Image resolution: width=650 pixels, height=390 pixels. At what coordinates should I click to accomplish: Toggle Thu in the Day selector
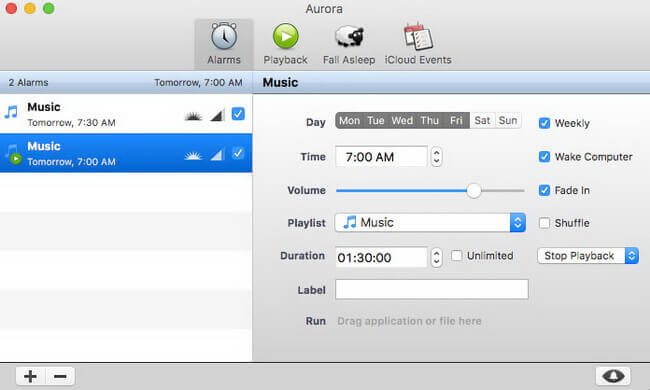[429, 121]
